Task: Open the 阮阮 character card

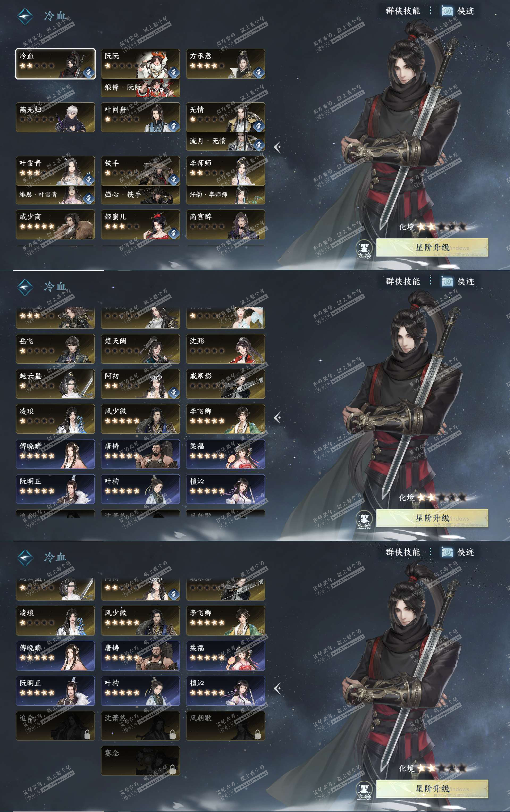Action: point(141,64)
